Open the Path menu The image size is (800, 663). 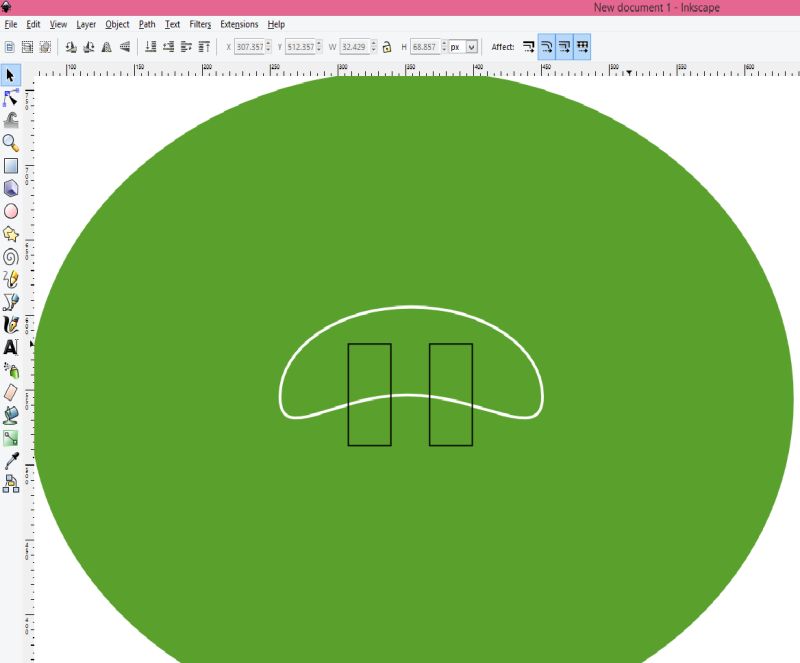(146, 24)
